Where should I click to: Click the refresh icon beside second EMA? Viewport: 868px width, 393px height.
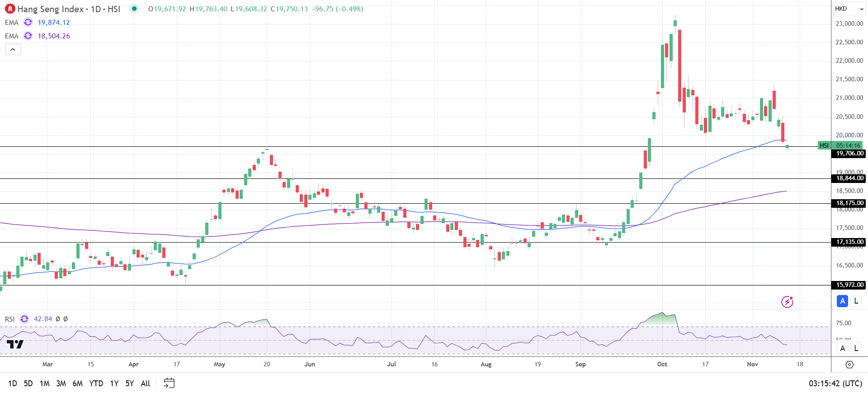point(28,36)
